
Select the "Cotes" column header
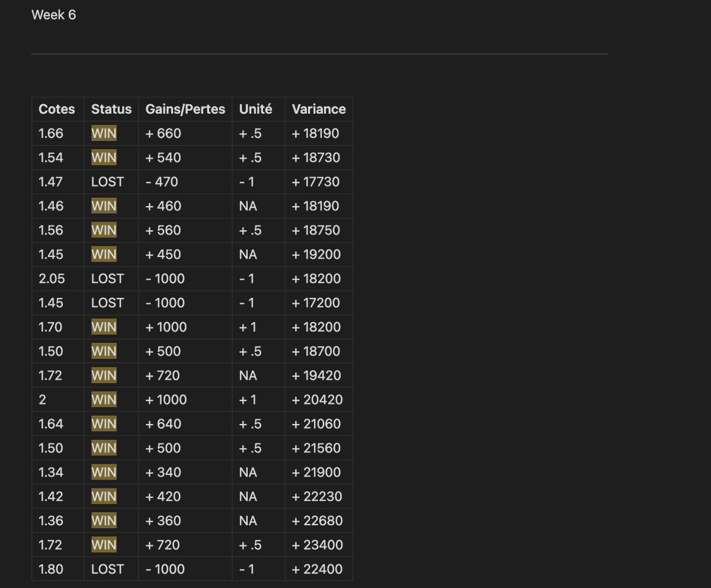tap(57, 109)
